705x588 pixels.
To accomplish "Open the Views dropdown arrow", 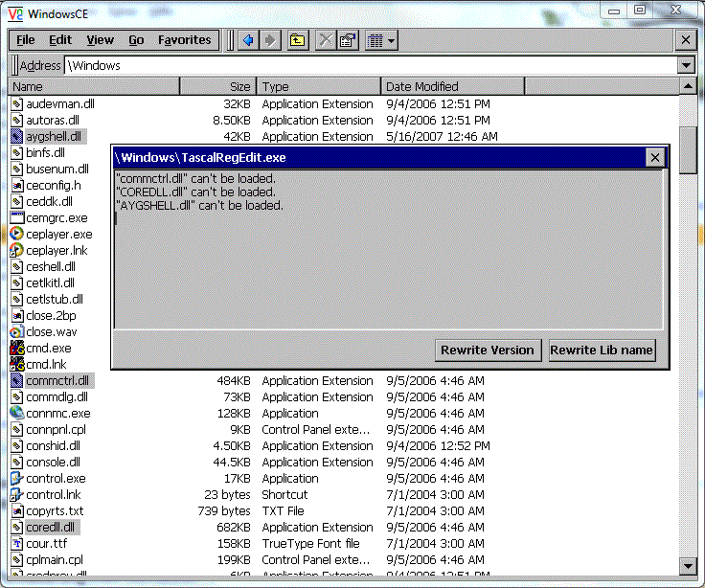I will (391, 41).
